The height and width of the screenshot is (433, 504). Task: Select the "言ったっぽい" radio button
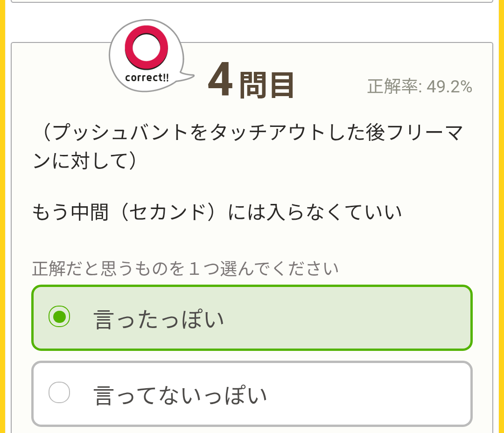(59, 317)
